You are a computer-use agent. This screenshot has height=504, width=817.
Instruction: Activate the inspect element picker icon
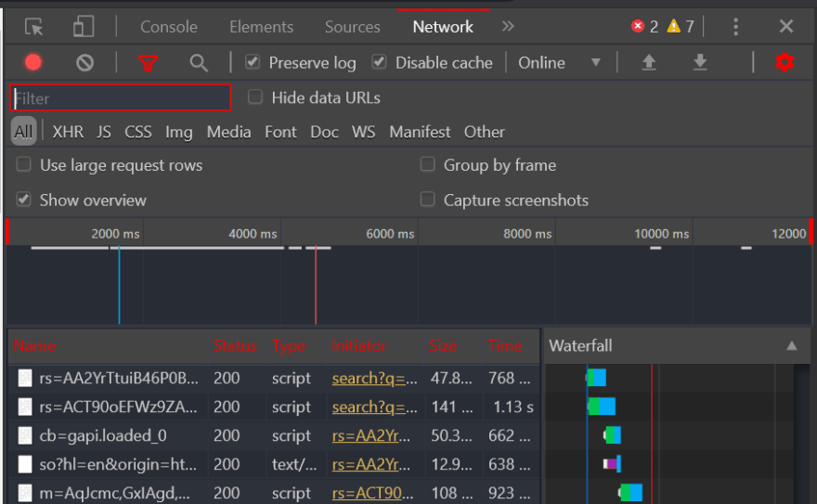click(x=33, y=27)
